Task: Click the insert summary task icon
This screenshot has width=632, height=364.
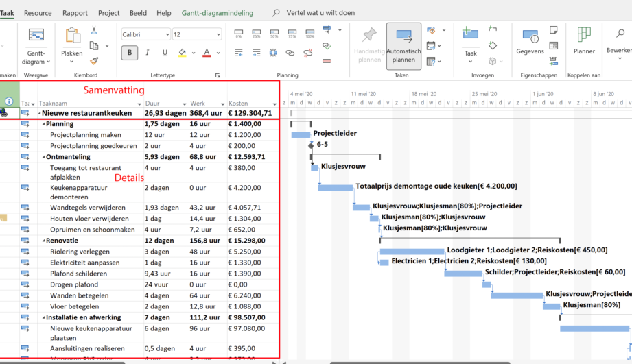Action: click(x=493, y=29)
